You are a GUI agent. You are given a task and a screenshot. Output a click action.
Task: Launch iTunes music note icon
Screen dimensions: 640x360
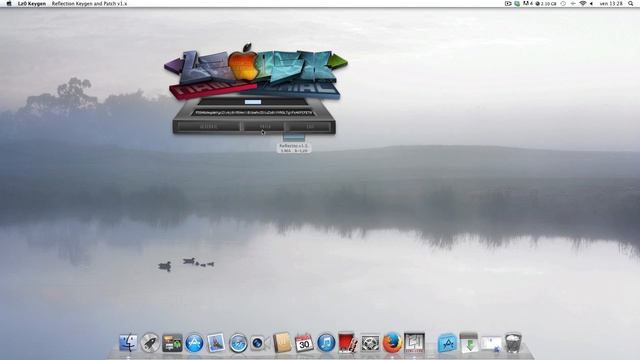pos(326,343)
